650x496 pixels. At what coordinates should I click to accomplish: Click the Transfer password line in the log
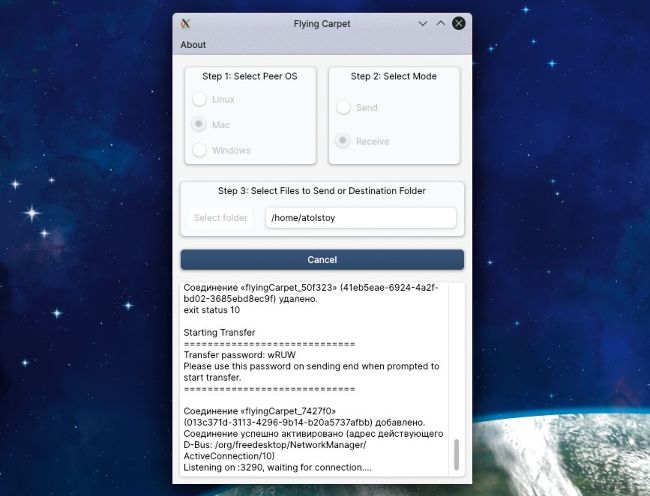237,354
